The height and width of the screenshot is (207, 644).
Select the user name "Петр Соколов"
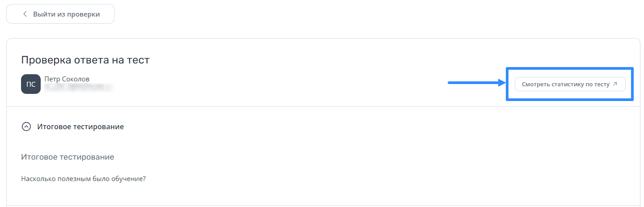(67, 79)
